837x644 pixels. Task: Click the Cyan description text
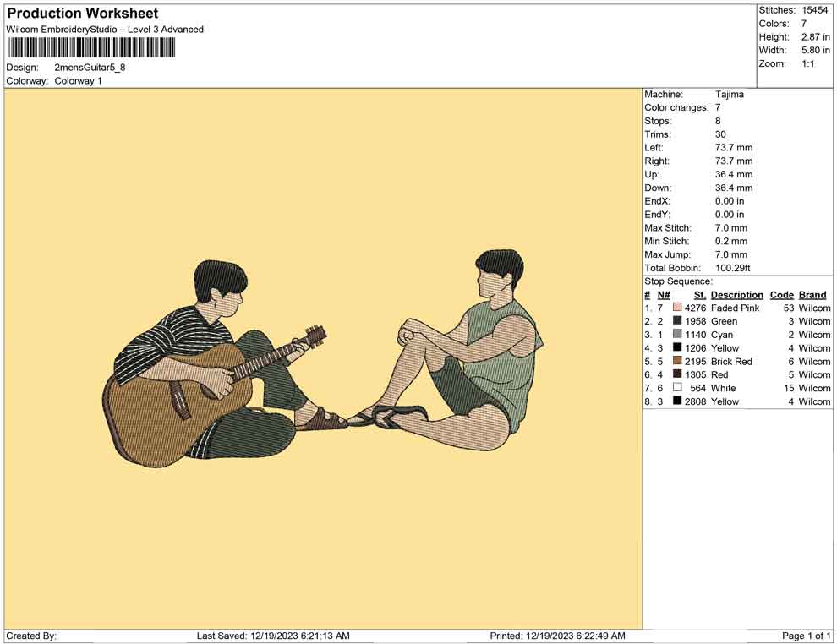[722, 335]
